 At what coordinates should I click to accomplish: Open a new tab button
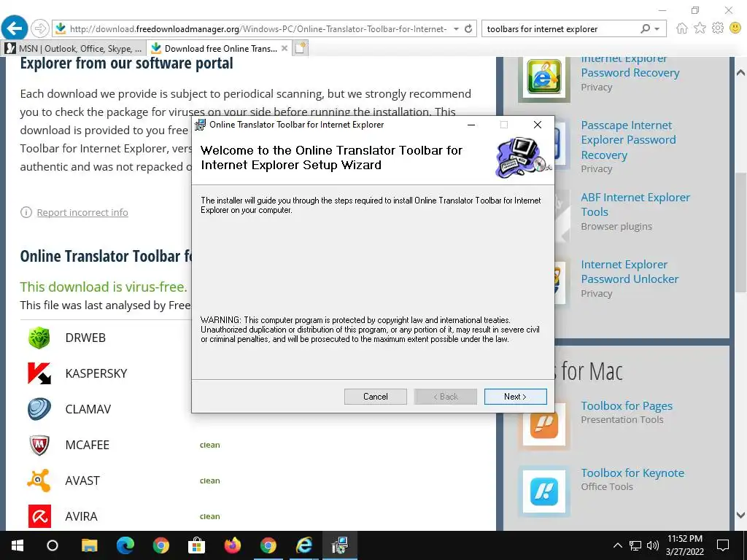(300, 49)
